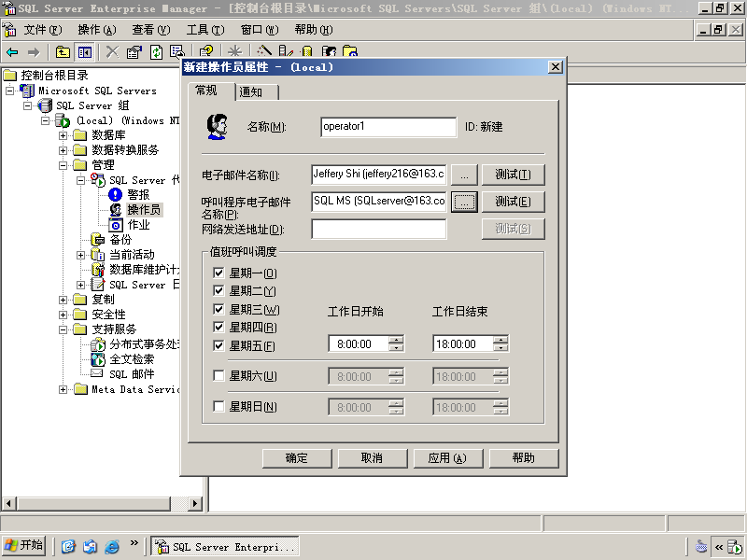Click the New (asterisk) toolbar icon
This screenshot has width=747, height=560.
pyautogui.click(x=235, y=51)
